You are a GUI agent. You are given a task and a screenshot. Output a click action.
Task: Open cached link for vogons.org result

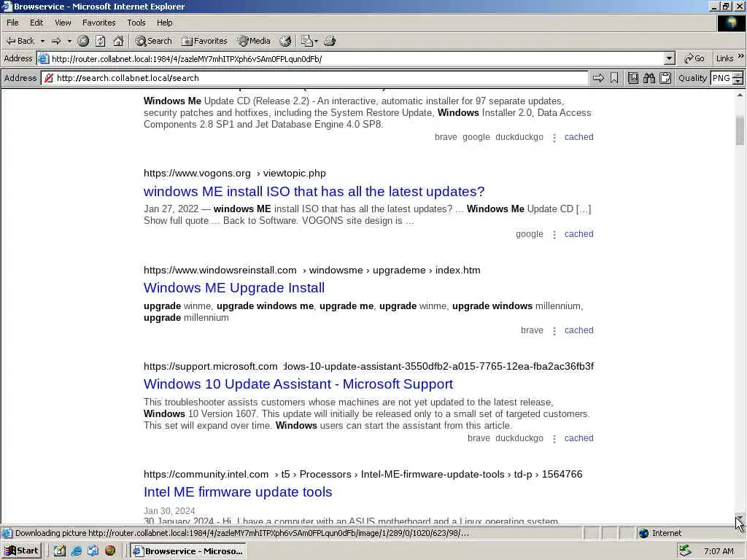(578, 234)
